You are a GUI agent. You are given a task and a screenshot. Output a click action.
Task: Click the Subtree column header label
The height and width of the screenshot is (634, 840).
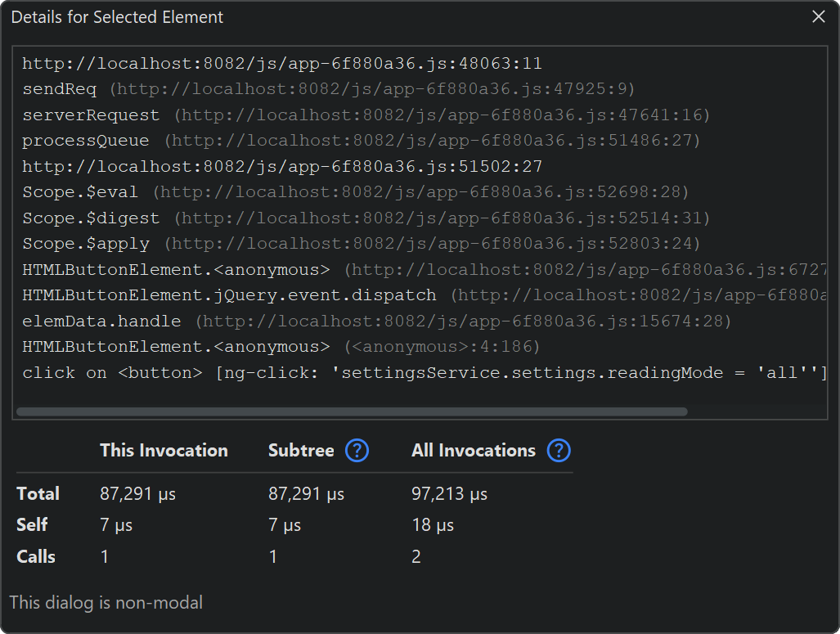pyautogui.click(x=301, y=451)
